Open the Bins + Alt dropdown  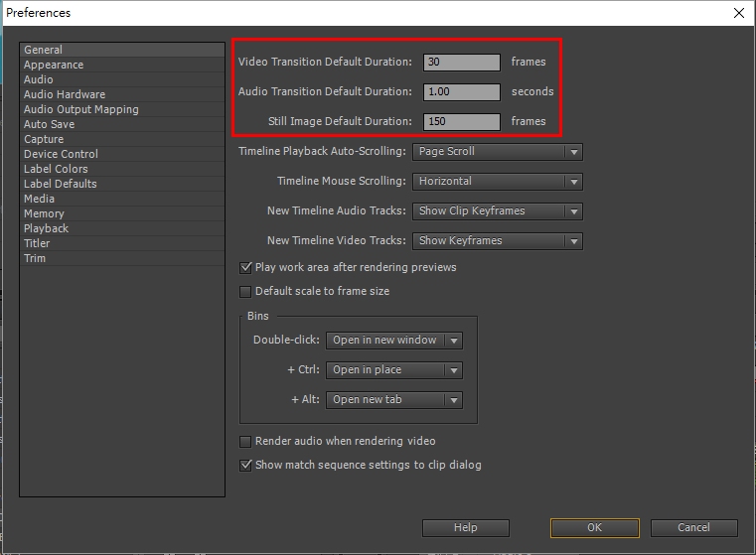pyautogui.click(x=394, y=400)
